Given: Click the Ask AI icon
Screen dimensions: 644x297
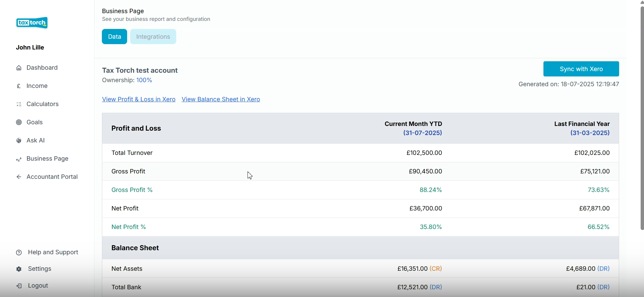Looking at the screenshot, I should point(19,141).
